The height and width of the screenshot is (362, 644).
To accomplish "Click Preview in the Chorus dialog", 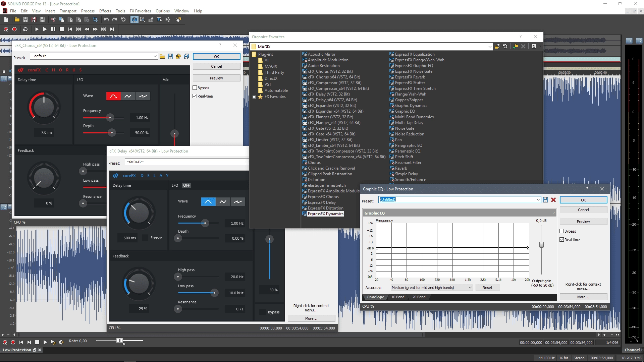I will tap(216, 78).
